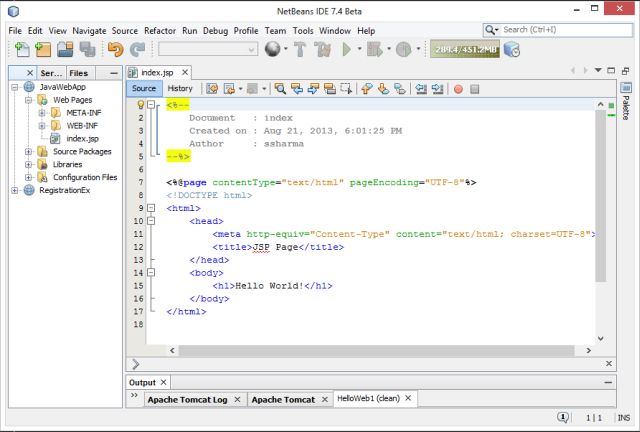Click the New Project toolbar icon

coord(43,49)
